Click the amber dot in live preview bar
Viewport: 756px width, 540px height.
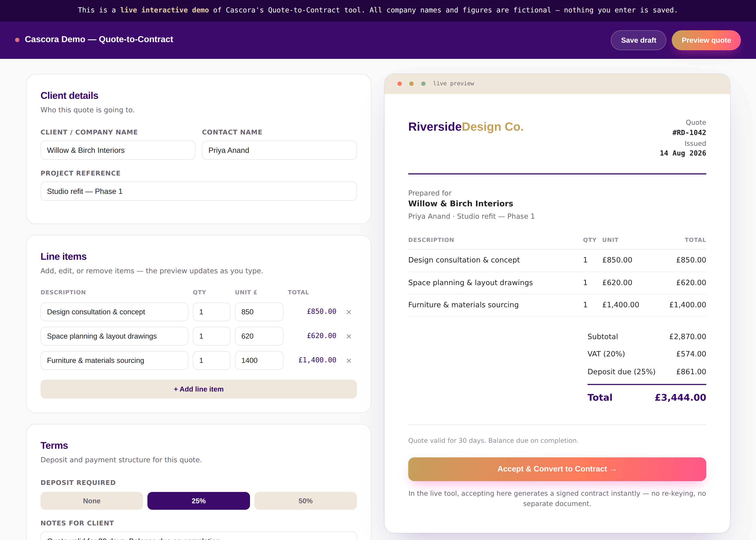411,84
